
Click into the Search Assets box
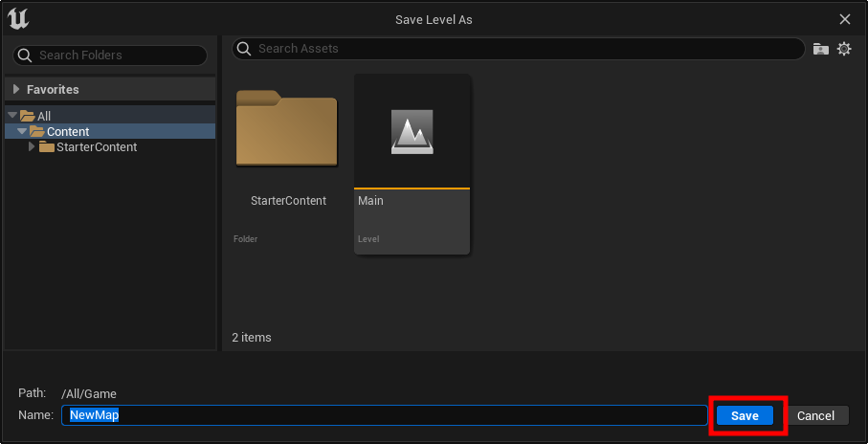(526, 49)
